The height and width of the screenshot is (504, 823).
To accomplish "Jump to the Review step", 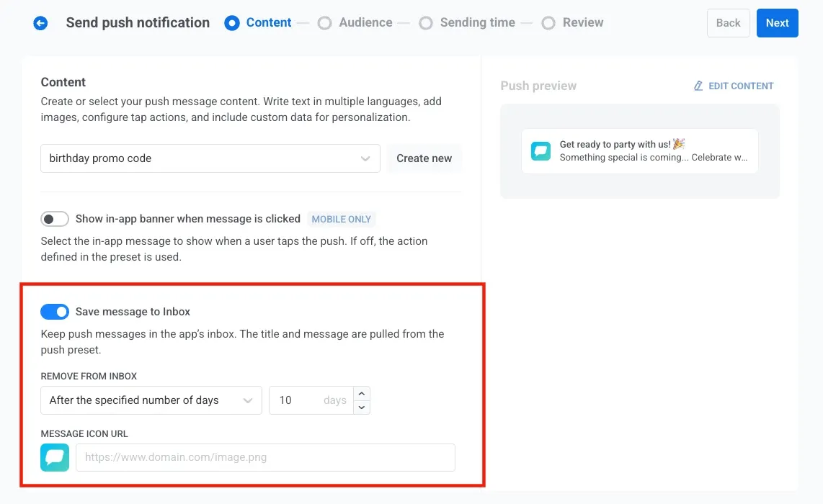I will [547, 22].
